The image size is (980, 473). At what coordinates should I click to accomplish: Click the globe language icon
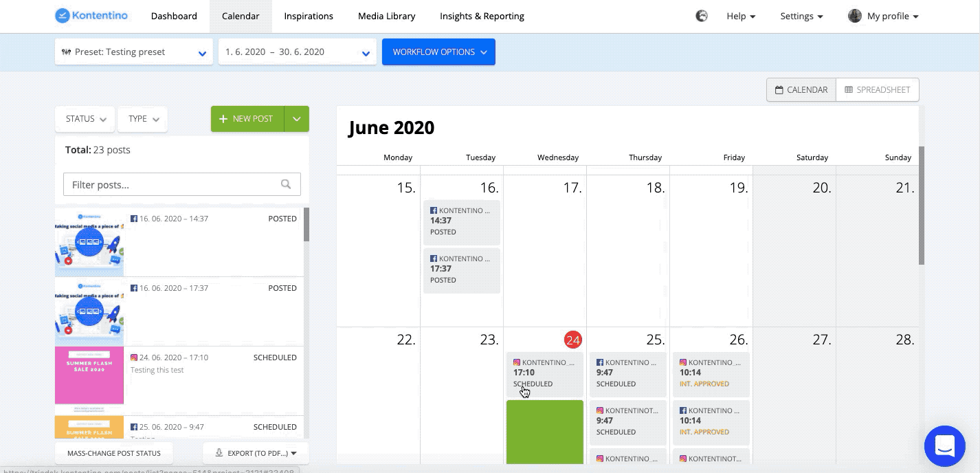(x=702, y=16)
